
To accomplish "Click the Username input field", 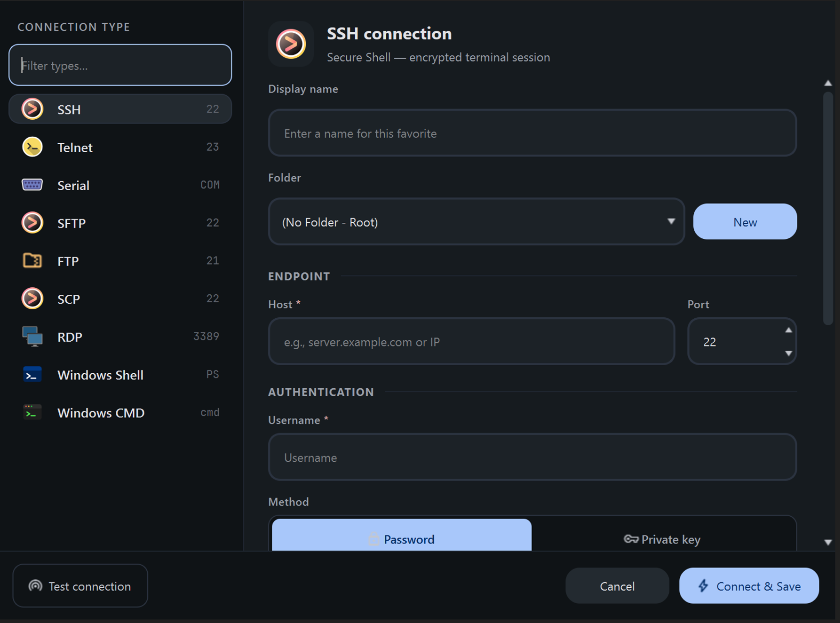I will pos(532,457).
